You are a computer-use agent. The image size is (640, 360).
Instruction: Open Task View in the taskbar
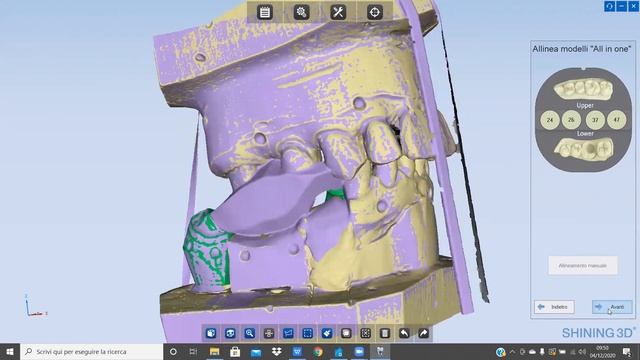(x=193, y=351)
